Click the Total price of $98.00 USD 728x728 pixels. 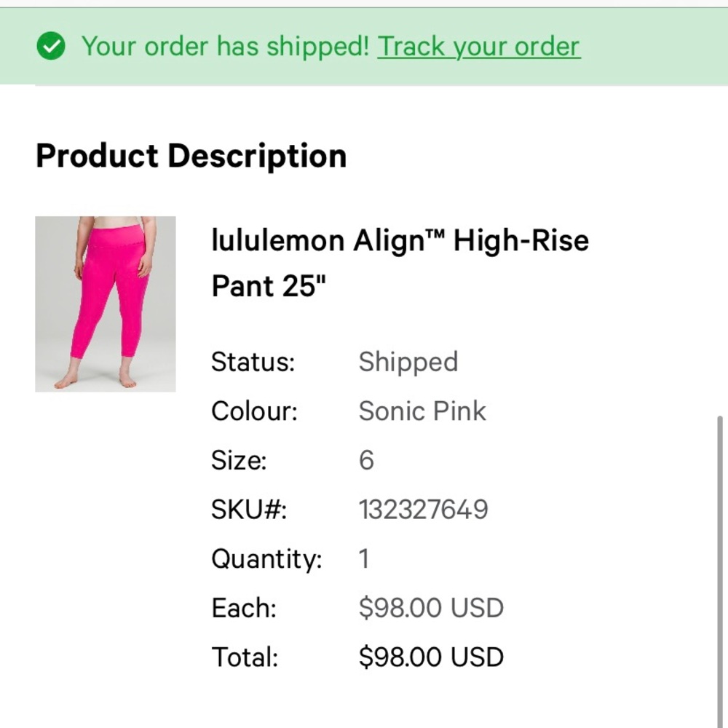pyautogui.click(x=430, y=656)
